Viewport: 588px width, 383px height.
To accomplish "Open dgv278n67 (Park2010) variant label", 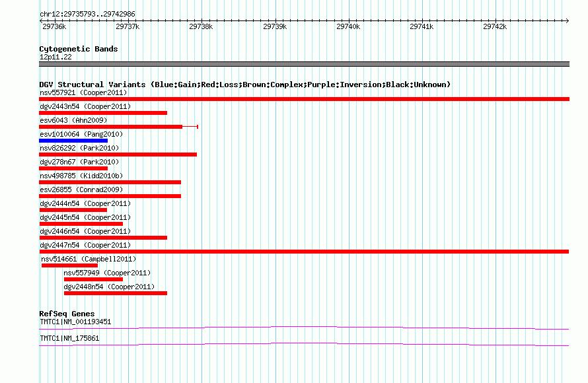I will [x=79, y=162].
